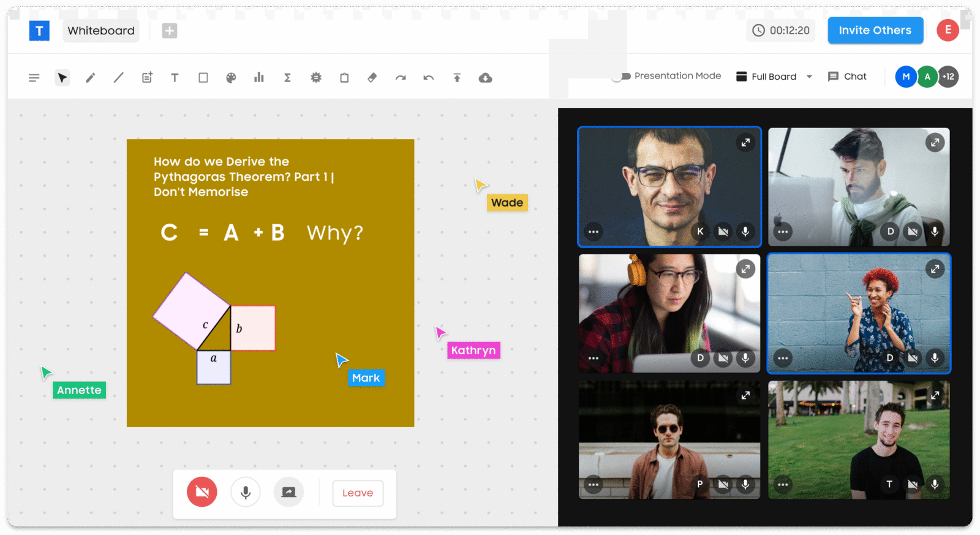Open the color palette tool
The width and height of the screenshot is (980, 535).
(231, 78)
